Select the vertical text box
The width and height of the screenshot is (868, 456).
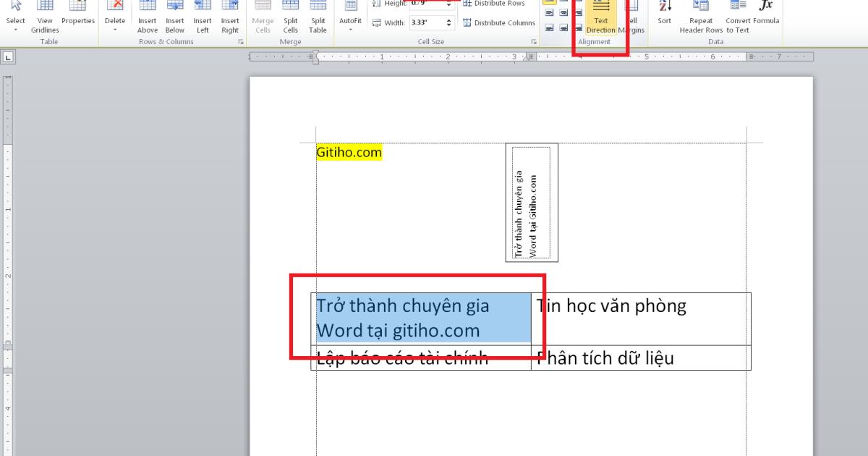pos(532,203)
